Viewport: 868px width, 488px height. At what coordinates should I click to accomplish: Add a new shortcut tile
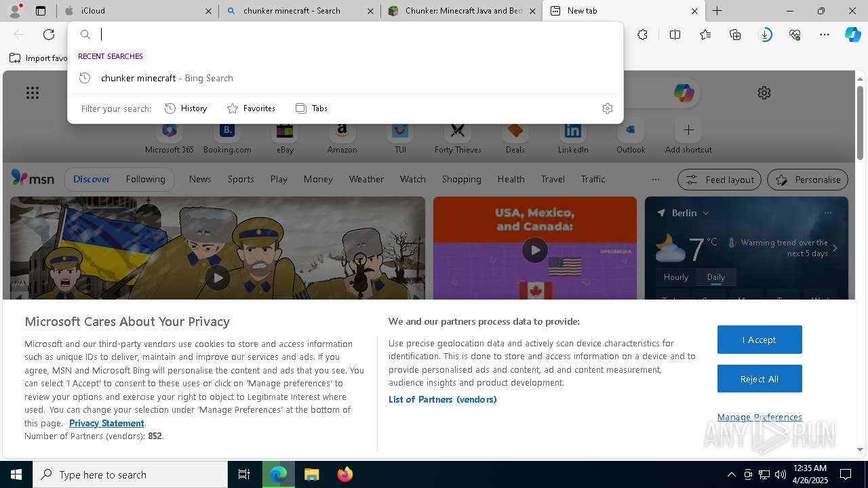[688, 138]
